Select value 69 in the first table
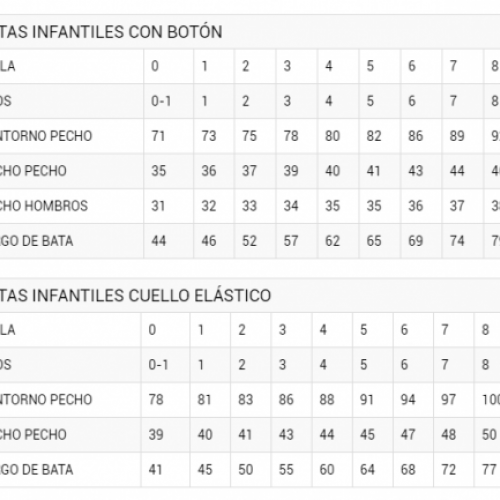 click(x=416, y=241)
